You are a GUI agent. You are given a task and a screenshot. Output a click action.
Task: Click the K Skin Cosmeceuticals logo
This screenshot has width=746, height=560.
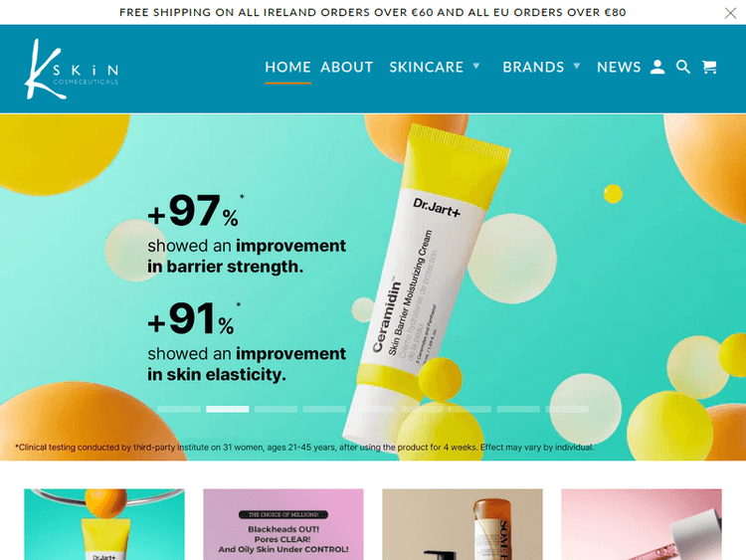(x=72, y=69)
